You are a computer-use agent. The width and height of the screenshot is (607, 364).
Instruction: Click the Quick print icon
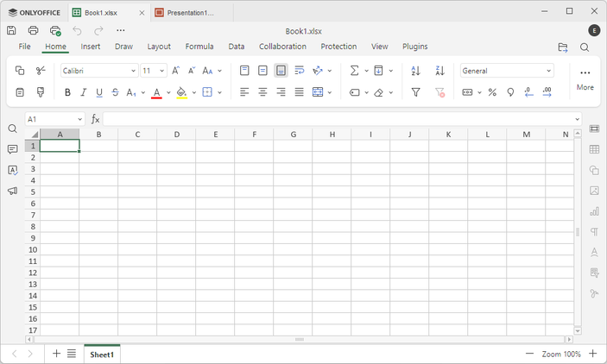55,30
